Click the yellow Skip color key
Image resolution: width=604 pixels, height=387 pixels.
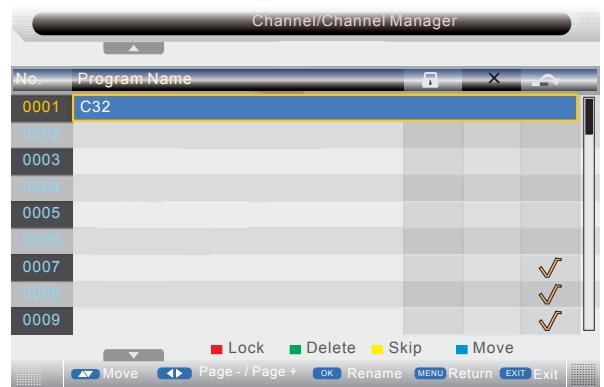coord(377,349)
